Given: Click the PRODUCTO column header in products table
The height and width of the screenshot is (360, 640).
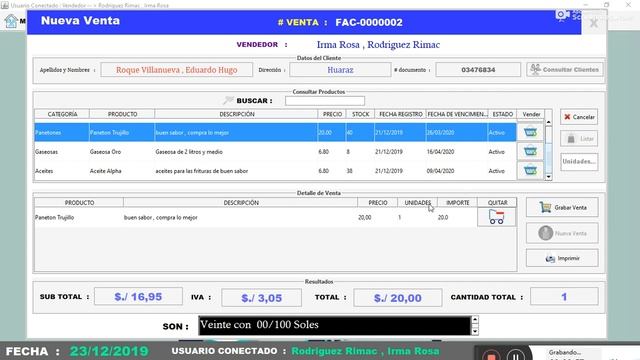Looking at the screenshot, I should coord(122,114).
